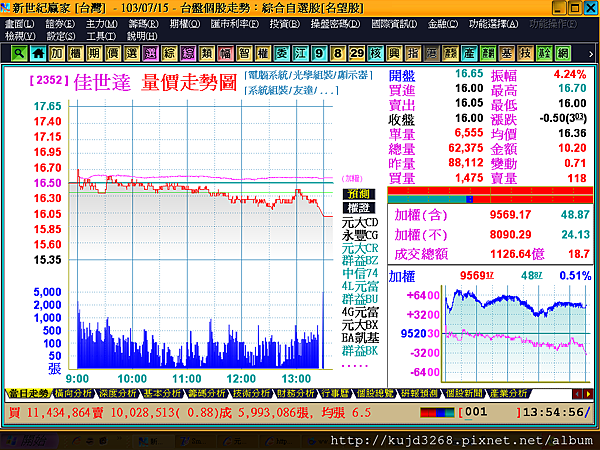This screenshot has height=450, width=600.
Task: Click the 權 toolbar icon
Action: [262, 53]
